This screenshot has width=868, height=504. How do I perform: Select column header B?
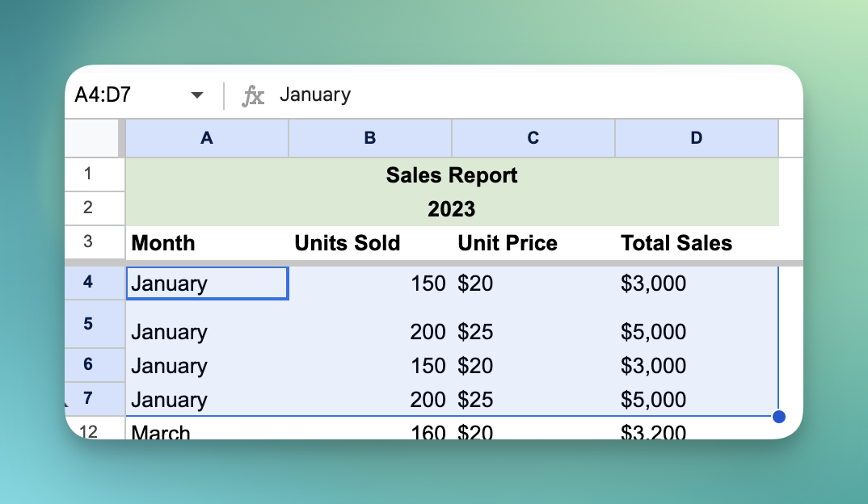tap(369, 138)
